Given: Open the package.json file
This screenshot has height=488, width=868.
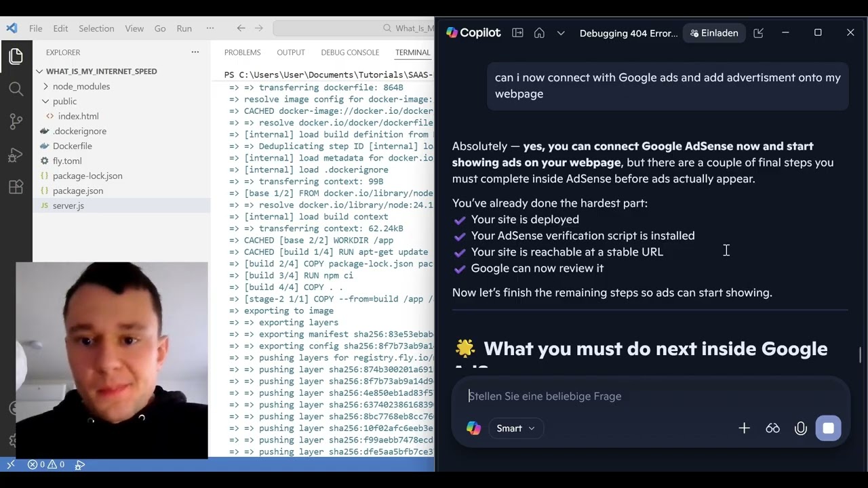Looking at the screenshot, I should [x=78, y=190].
